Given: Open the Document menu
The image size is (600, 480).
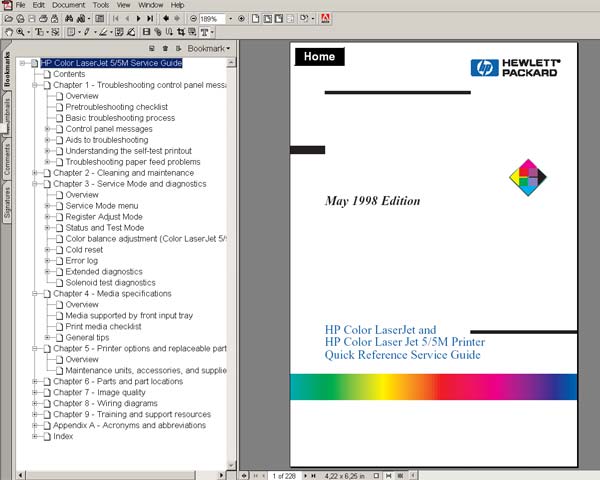Looking at the screenshot, I should [x=68, y=5].
